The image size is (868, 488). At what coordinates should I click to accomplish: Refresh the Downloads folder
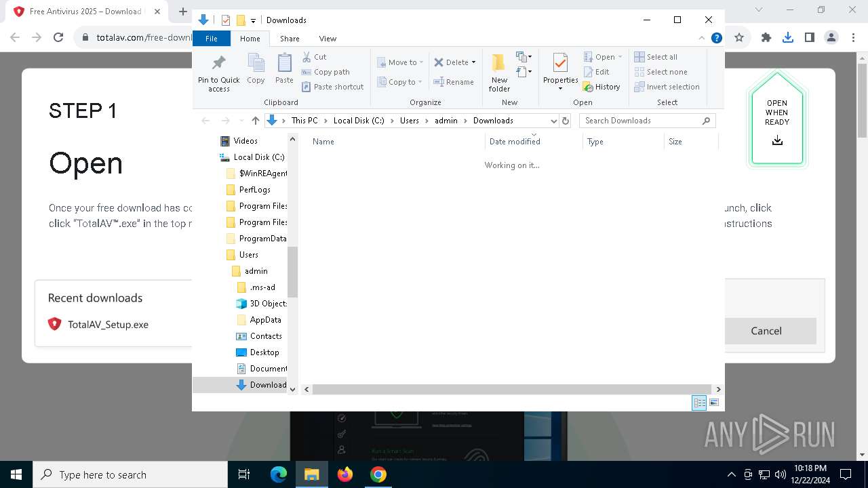[x=566, y=121]
